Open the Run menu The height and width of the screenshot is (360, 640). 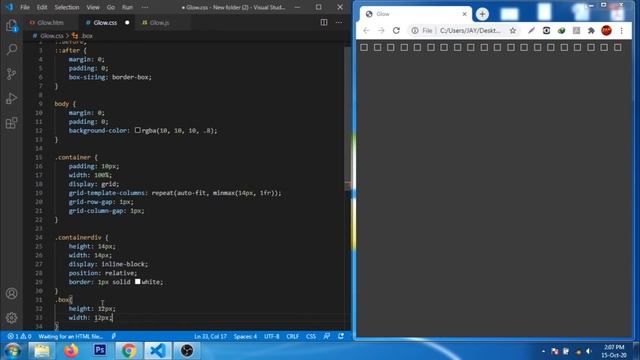tap(127, 7)
